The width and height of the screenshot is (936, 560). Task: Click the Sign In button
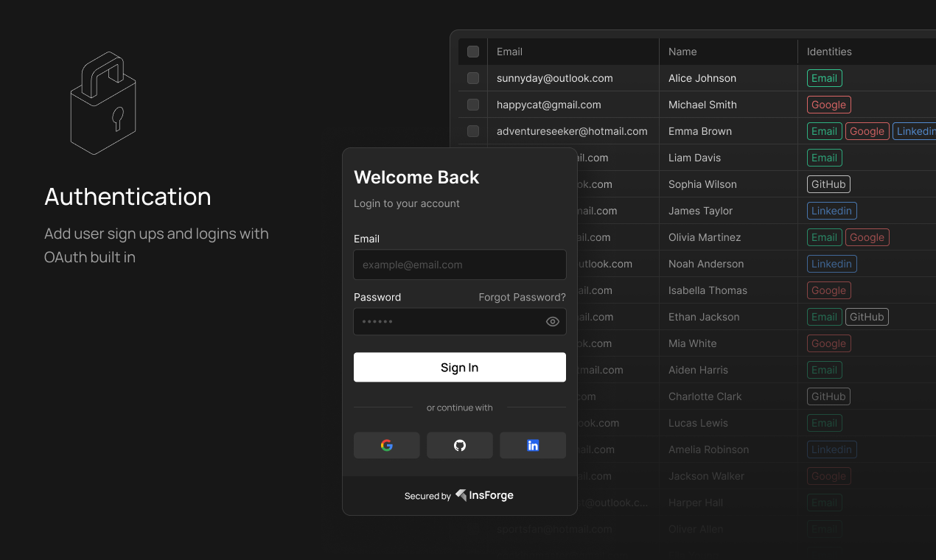(459, 367)
